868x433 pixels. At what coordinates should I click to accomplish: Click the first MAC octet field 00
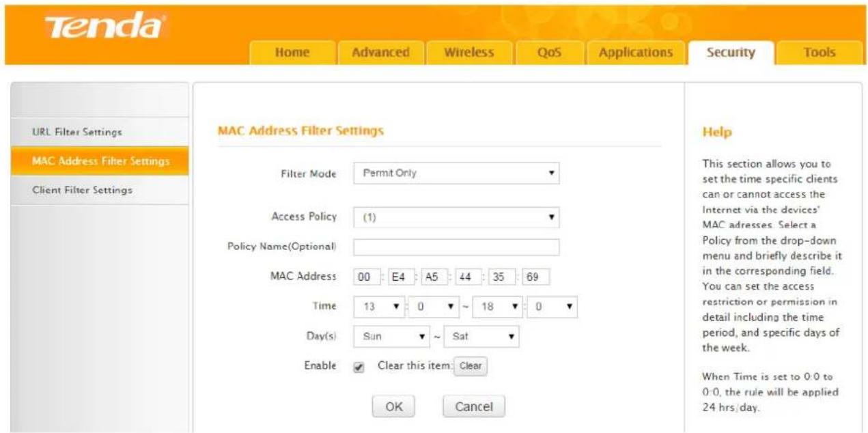365,277
